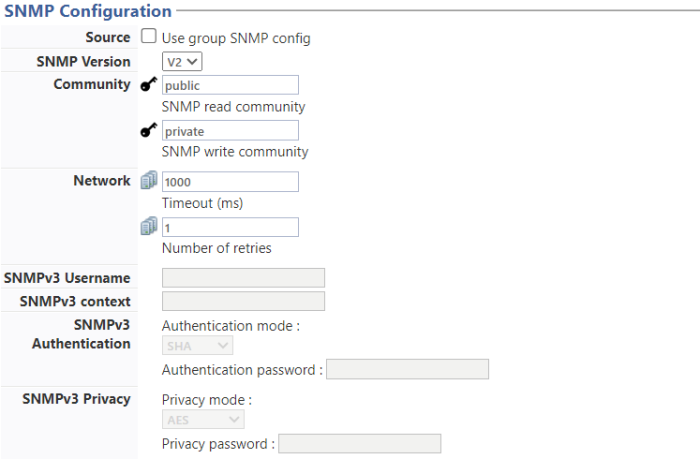Enable Use group SNMP config checkbox

148,37
